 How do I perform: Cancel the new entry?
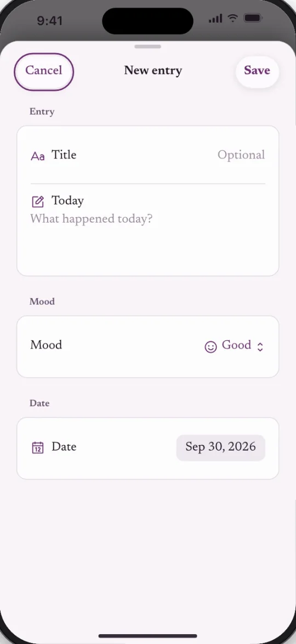click(x=44, y=71)
